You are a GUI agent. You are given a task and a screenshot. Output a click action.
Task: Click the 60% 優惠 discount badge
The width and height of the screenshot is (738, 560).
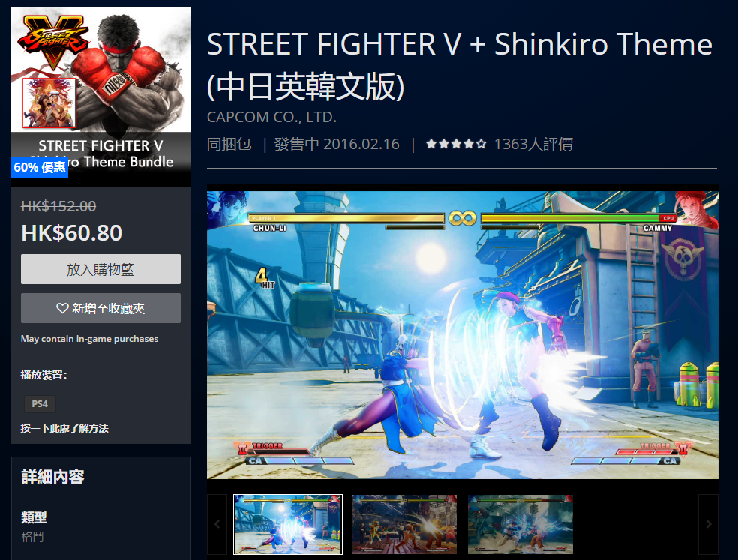40,167
